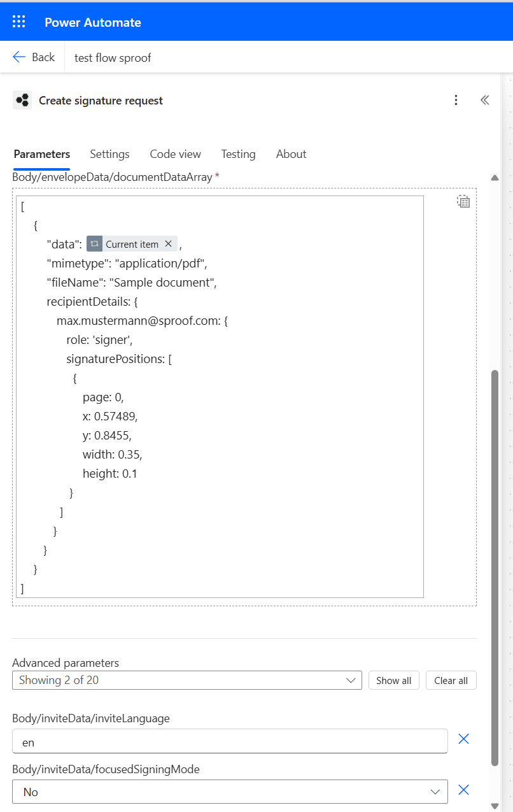Screen dimensions: 513x812
Task: Remove the inviteLanguage parameter
Action: click(x=464, y=739)
